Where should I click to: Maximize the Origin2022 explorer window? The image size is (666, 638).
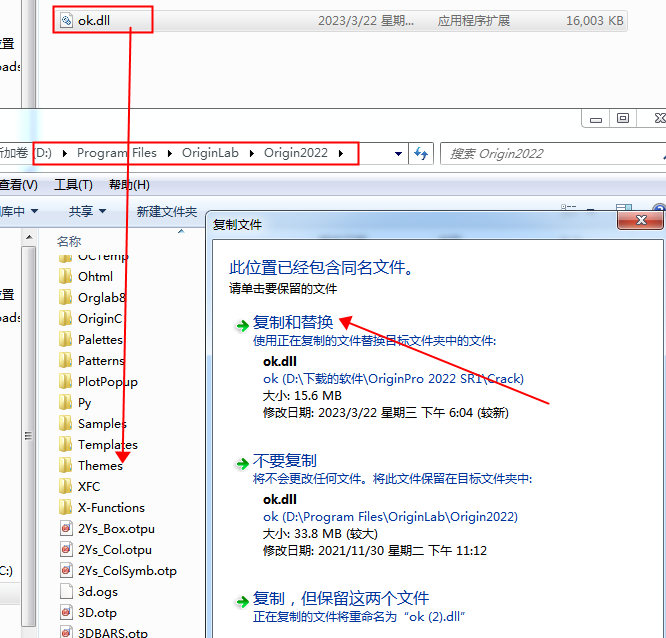coord(623,119)
